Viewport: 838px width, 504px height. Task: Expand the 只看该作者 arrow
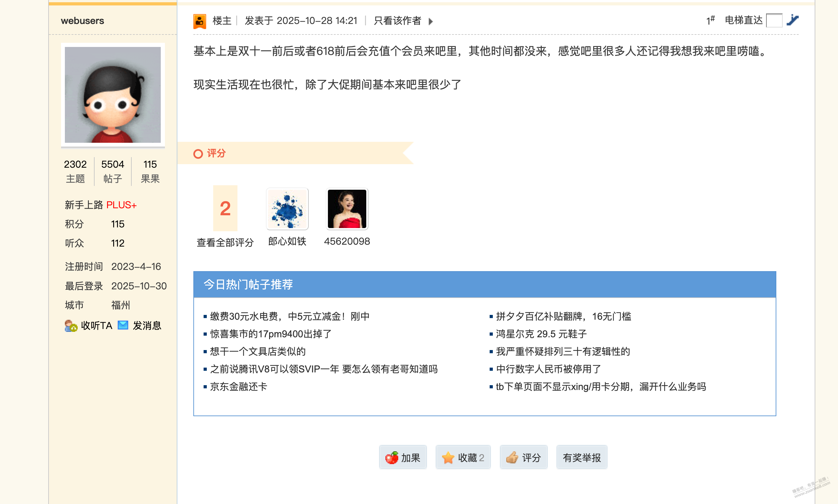point(431,21)
